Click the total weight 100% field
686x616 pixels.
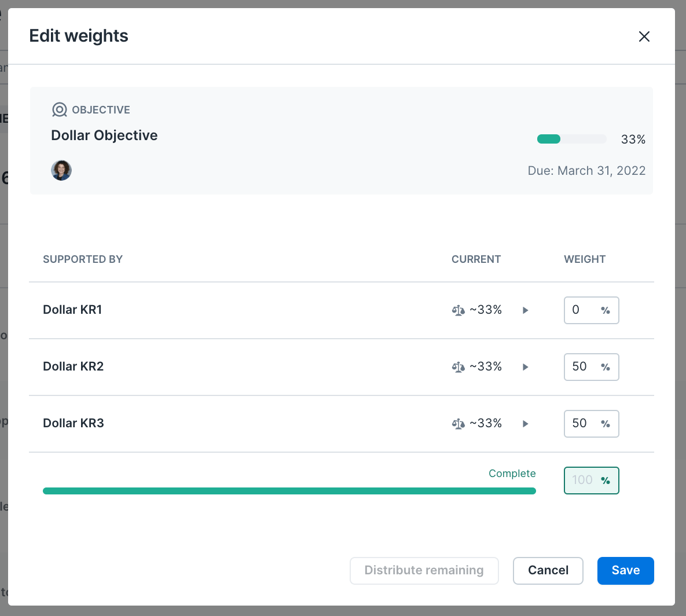click(591, 481)
